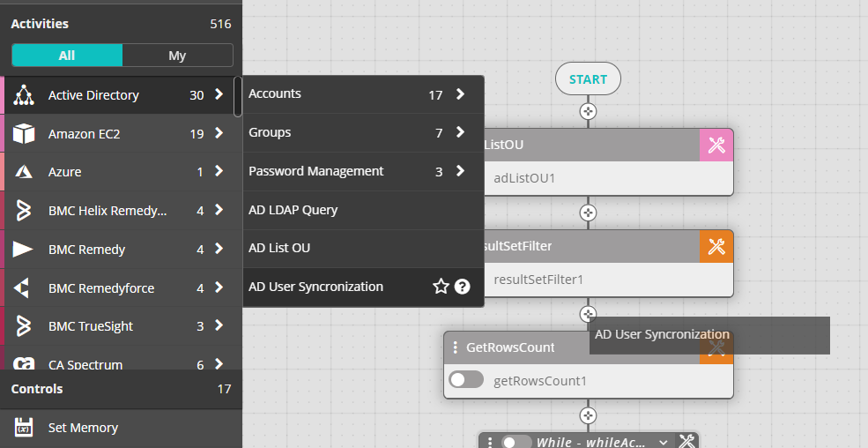Favorite AD User Syncronization with the star

tap(441, 287)
